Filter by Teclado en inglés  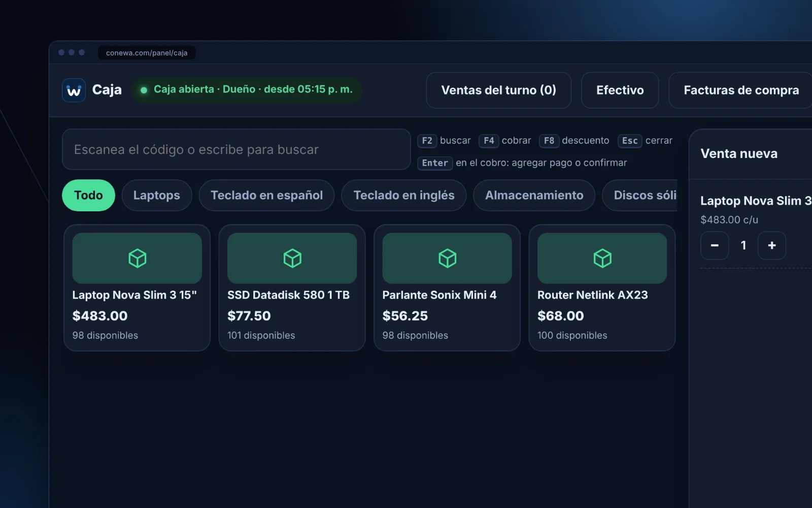tap(404, 195)
